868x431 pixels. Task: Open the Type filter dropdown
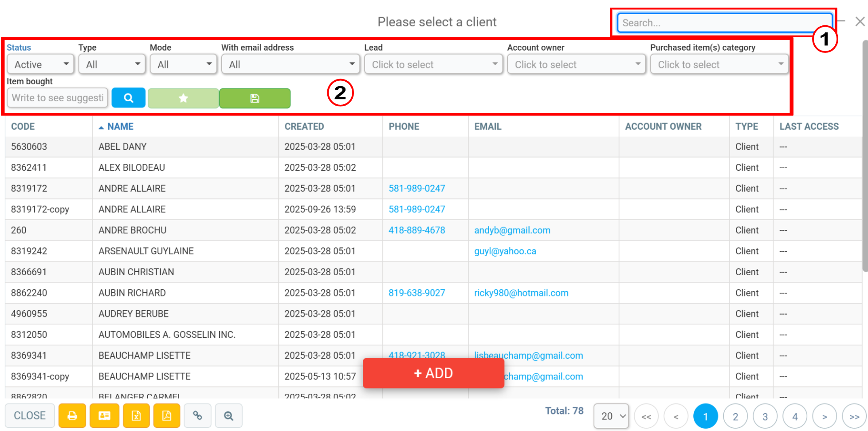point(112,64)
